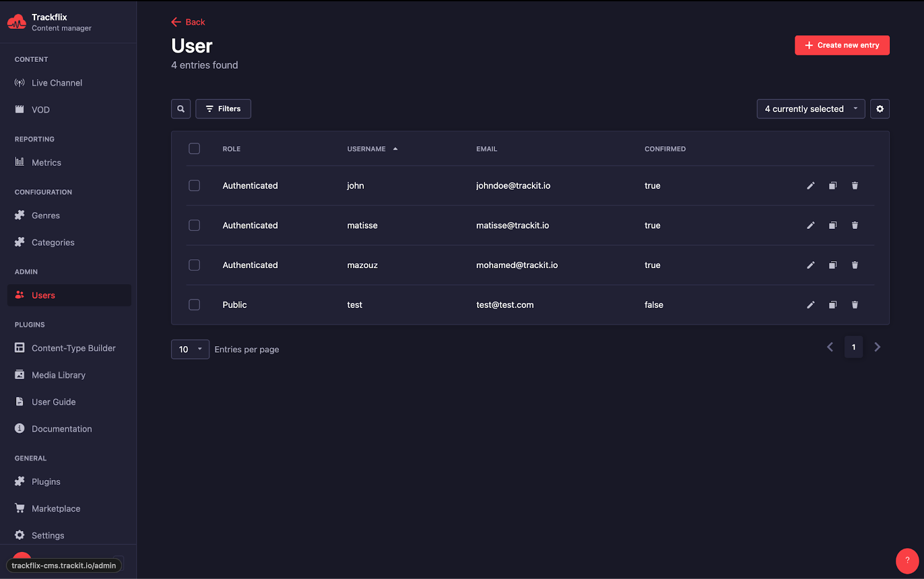Select Users in admin section
This screenshot has width=924, height=579.
[x=69, y=295]
